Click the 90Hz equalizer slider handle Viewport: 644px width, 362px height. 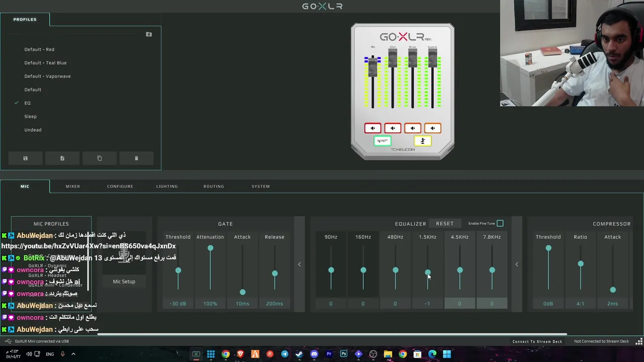click(x=331, y=270)
